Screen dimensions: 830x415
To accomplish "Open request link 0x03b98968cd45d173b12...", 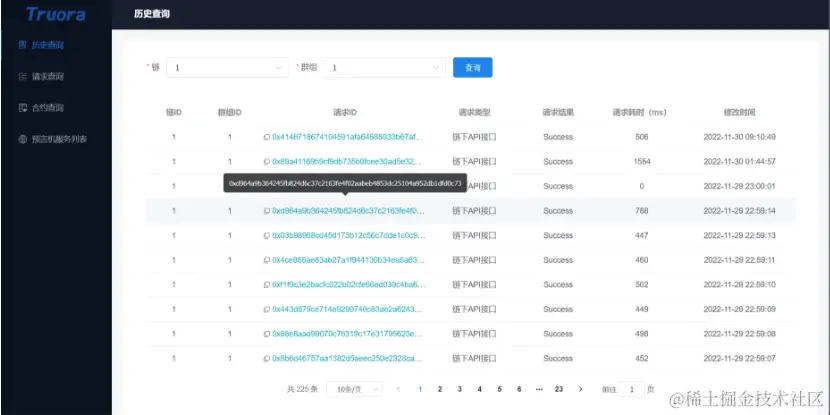I will pyautogui.click(x=348, y=236).
